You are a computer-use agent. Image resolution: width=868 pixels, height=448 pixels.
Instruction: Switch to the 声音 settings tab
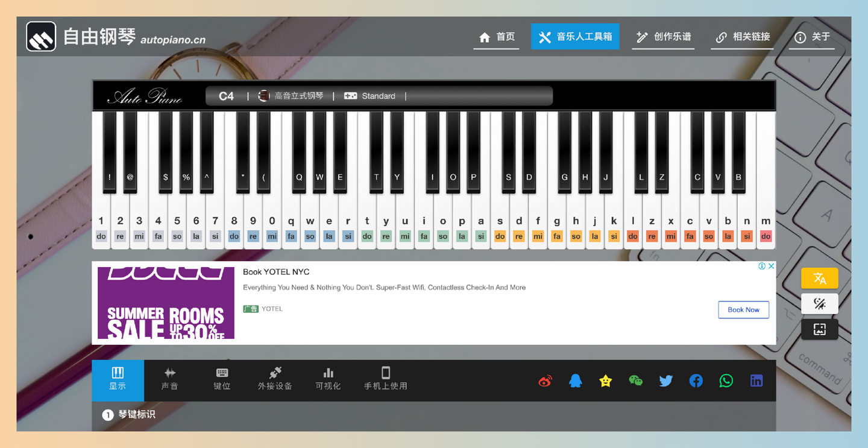pyautogui.click(x=169, y=380)
